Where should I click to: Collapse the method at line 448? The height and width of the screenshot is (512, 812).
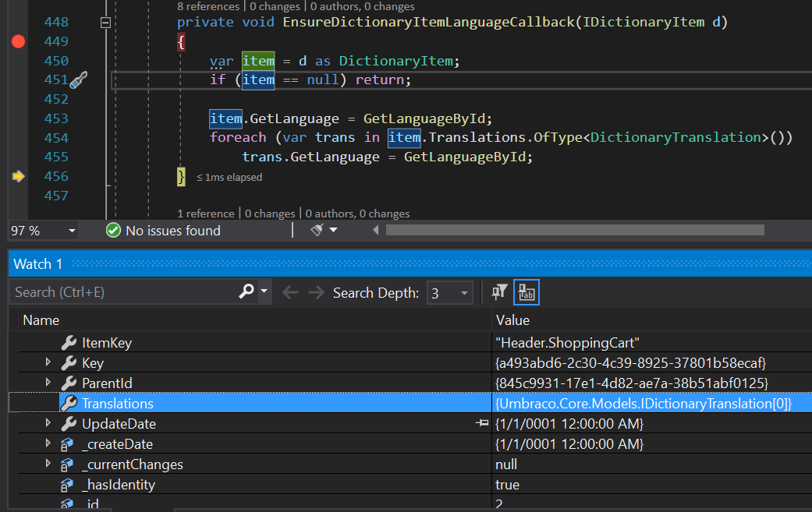tap(105, 23)
